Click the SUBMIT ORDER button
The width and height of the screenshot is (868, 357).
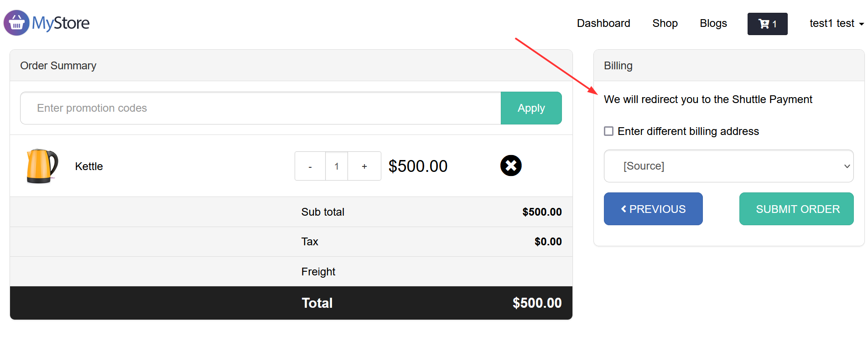coord(796,209)
